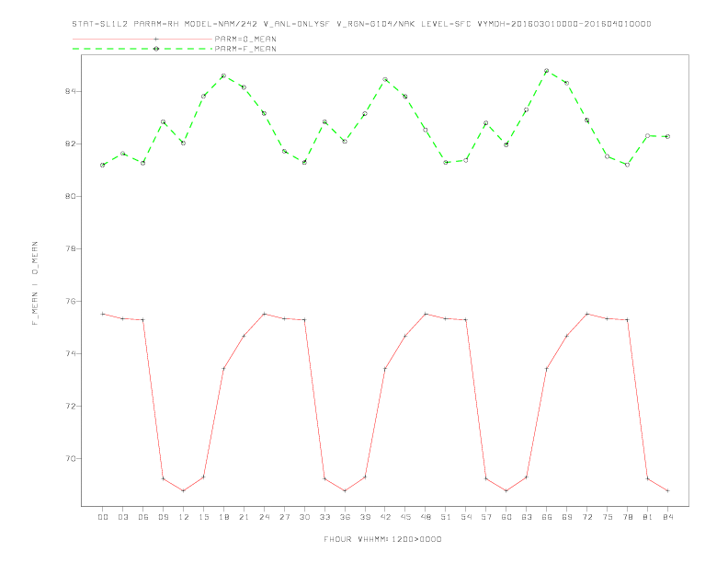
Task: Click the x-axis tick label 54
Action: click(466, 517)
